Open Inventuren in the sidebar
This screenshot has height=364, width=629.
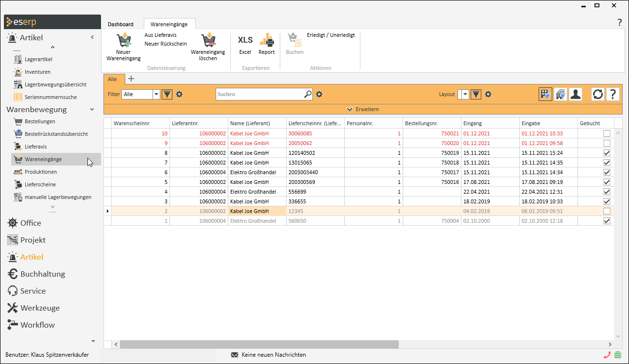(x=37, y=72)
